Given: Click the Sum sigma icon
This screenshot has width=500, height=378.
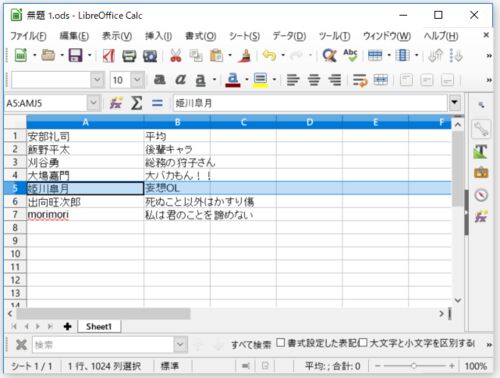Looking at the screenshot, I should pos(136,103).
